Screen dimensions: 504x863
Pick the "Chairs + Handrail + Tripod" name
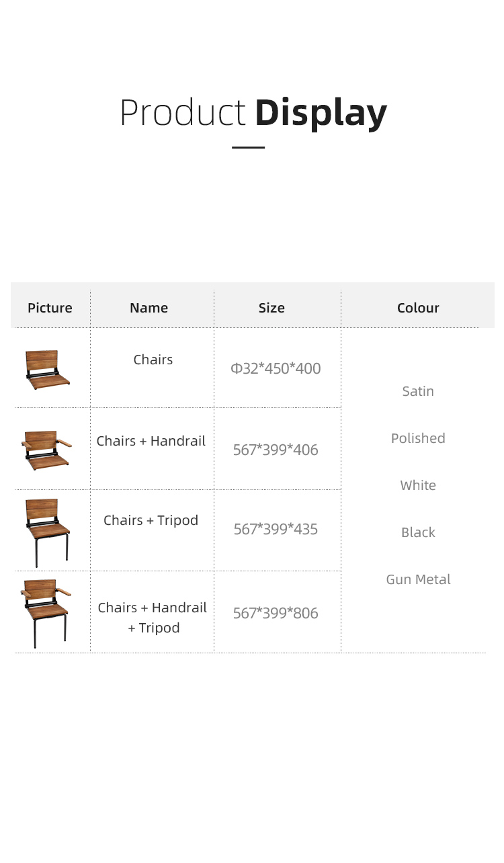153,617
